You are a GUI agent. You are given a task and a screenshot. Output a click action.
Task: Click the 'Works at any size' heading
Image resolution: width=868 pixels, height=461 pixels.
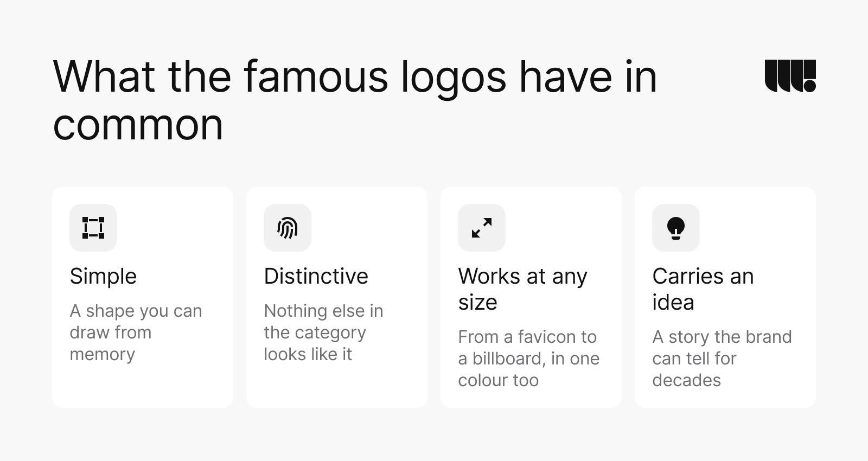tap(523, 289)
